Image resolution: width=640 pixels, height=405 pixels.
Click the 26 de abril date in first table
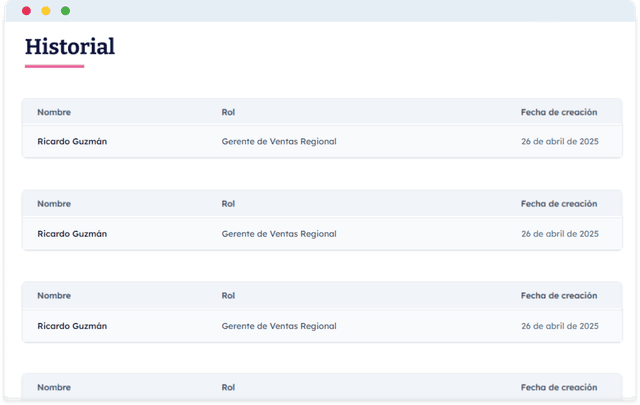[x=559, y=142]
